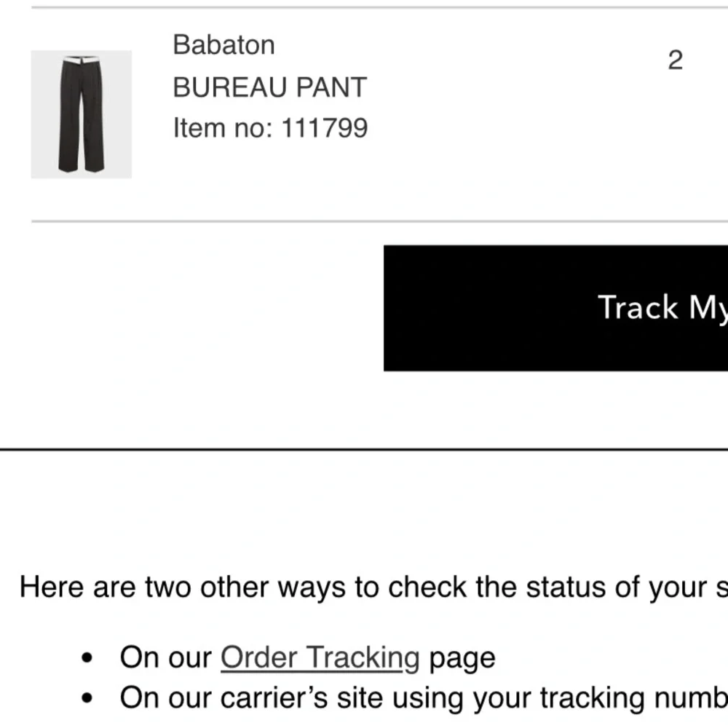Click the bullet before 'On our carrier's site'
Viewport: 728px width, 728px height.
88,699
